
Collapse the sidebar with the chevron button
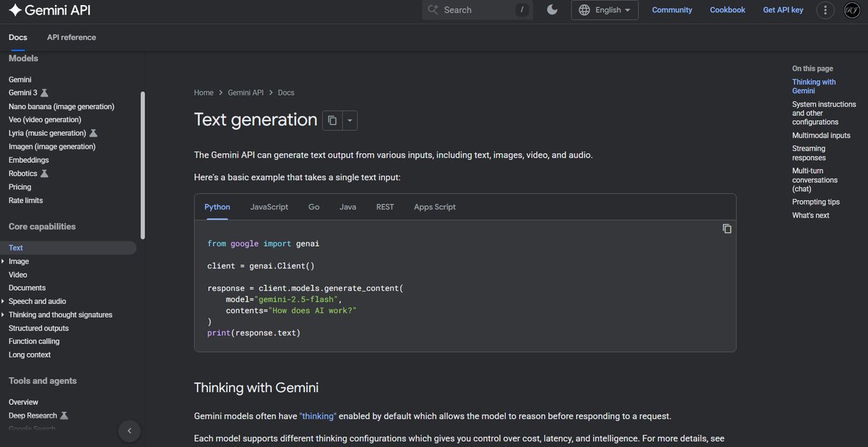(129, 431)
